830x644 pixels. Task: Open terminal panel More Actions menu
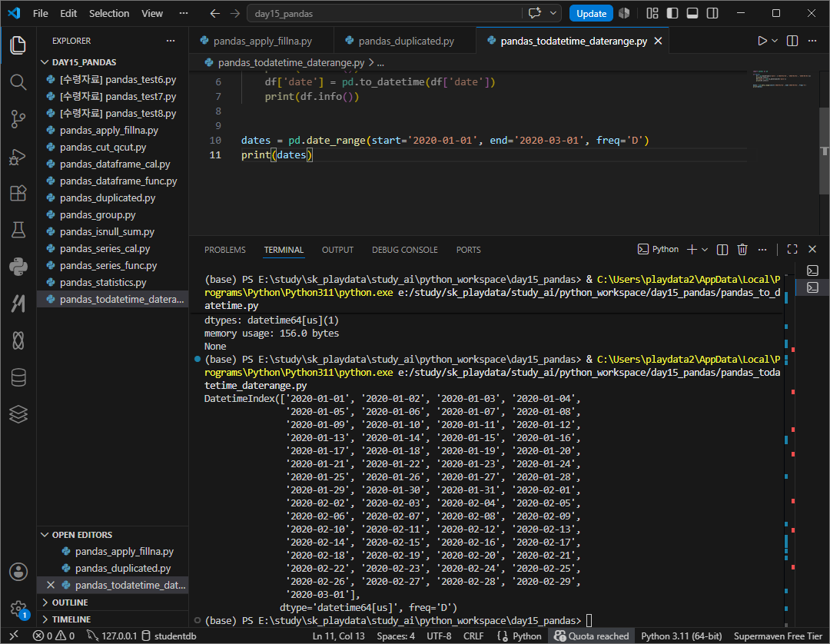coord(762,249)
